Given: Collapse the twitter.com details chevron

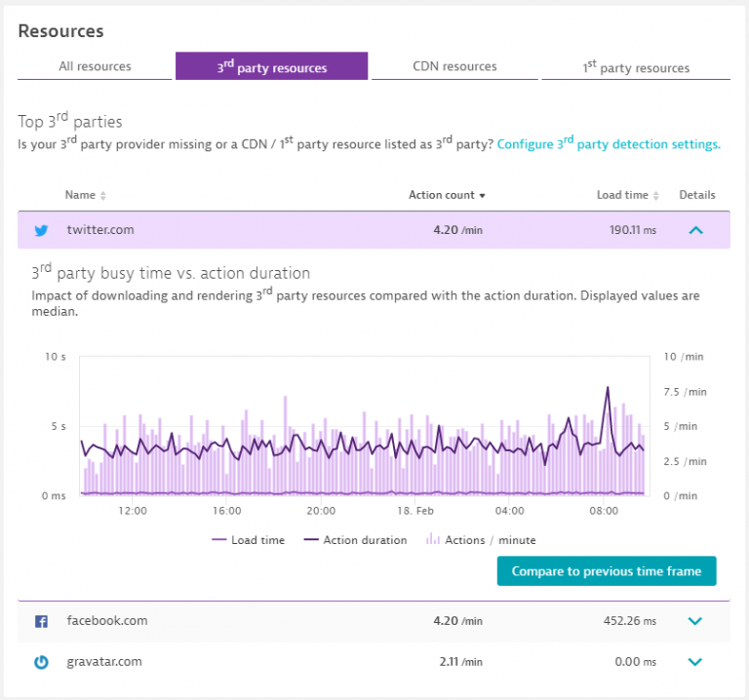Looking at the screenshot, I should click(x=695, y=231).
